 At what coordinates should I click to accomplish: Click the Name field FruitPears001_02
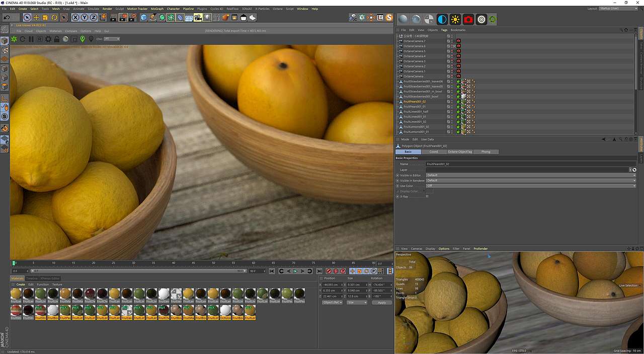click(x=531, y=164)
